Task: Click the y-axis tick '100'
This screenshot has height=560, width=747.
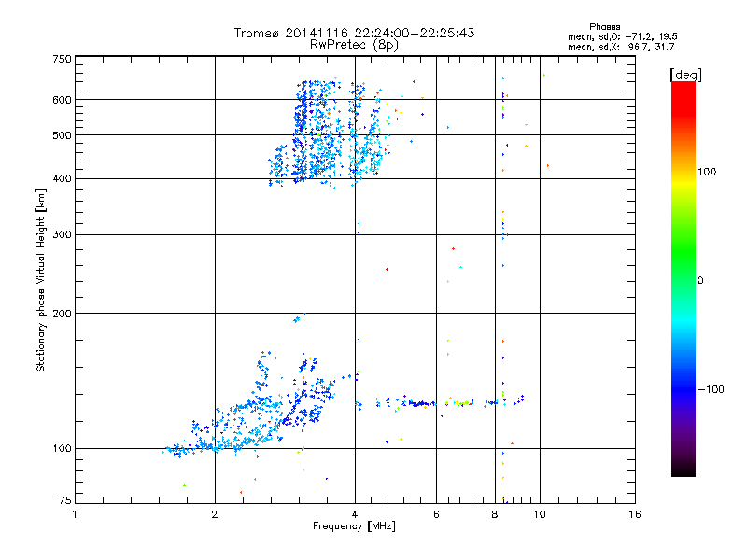Action: 62,449
